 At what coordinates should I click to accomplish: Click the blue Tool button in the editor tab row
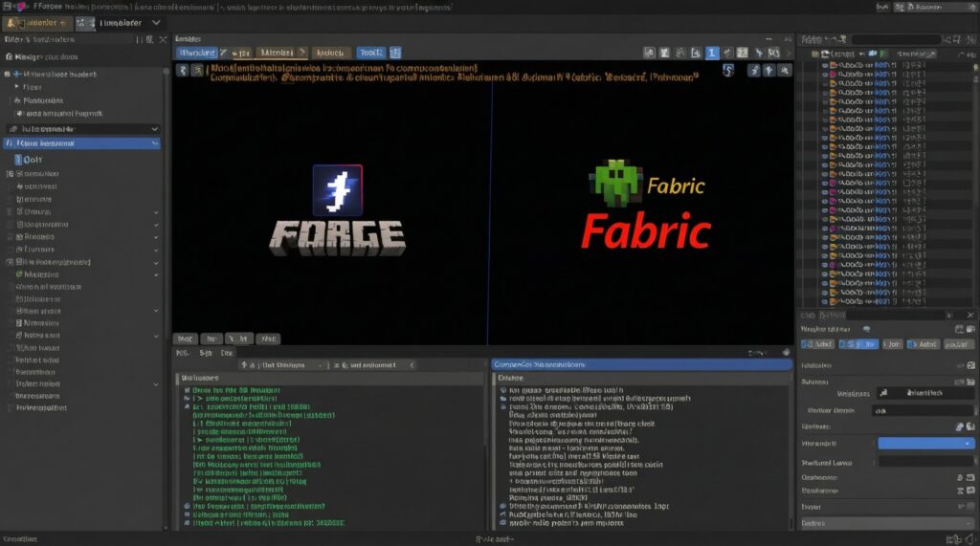pos(371,54)
